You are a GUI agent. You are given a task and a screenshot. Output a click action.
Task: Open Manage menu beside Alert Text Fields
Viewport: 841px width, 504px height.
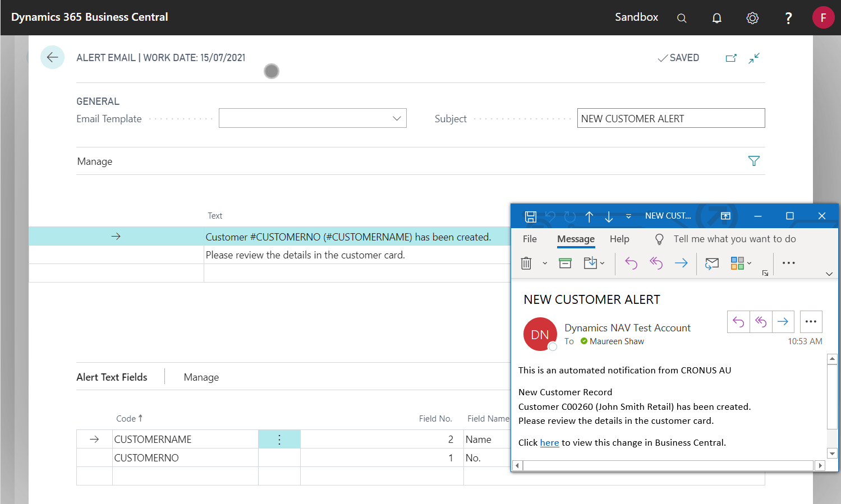(201, 377)
